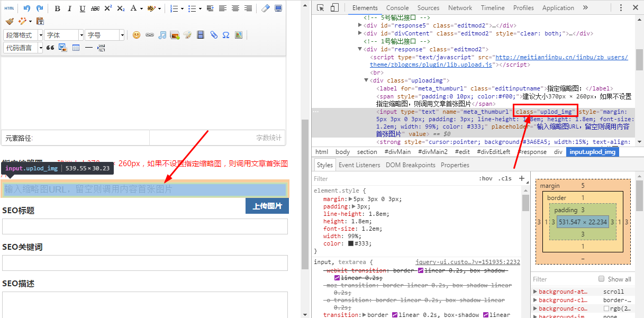Insert an unordered bullet list
The height and width of the screenshot is (318, 644).
coord(192,8)
